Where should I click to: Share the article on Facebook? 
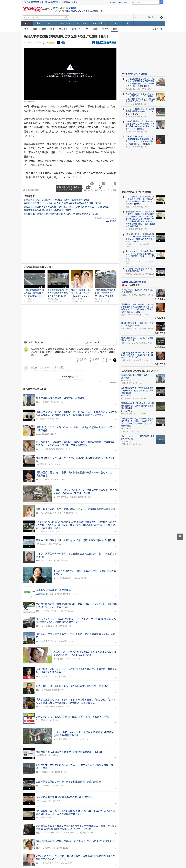pyautogui.click(x=63, y=43)
